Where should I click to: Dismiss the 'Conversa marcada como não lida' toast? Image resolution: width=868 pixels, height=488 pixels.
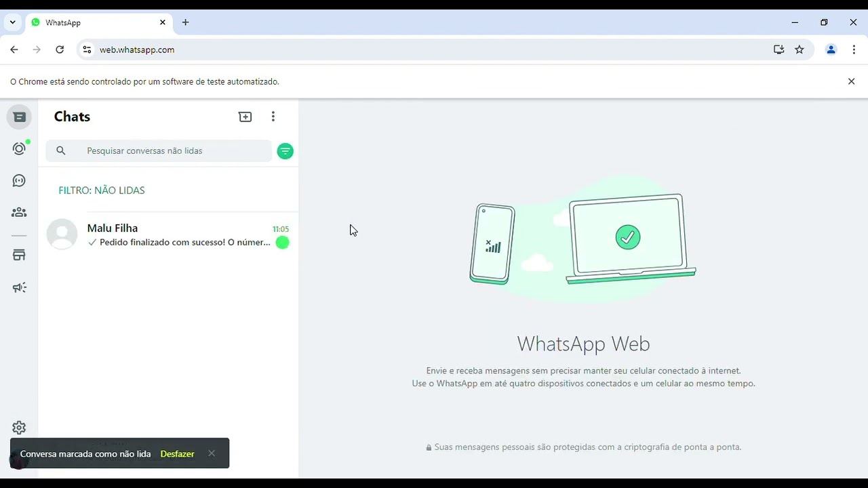(x=212, y=453)
